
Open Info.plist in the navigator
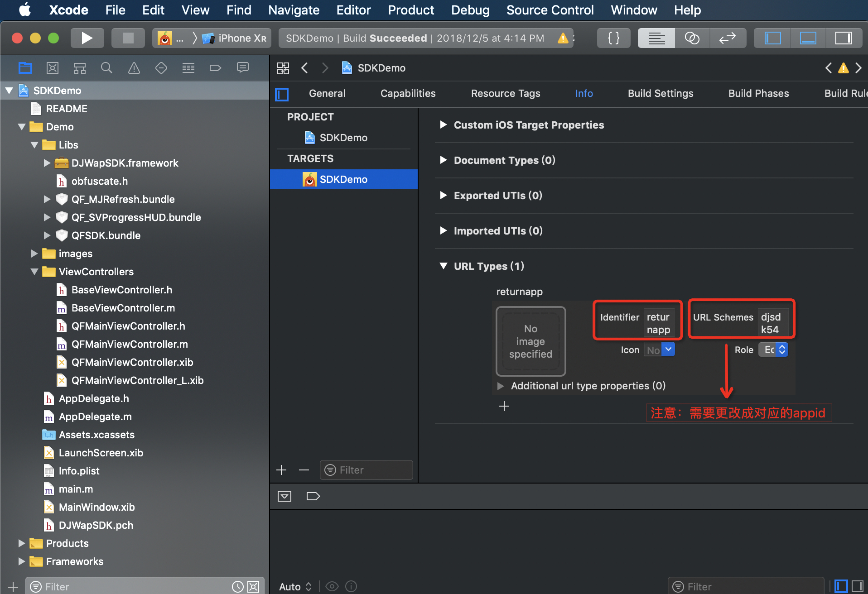pos(79,471)
